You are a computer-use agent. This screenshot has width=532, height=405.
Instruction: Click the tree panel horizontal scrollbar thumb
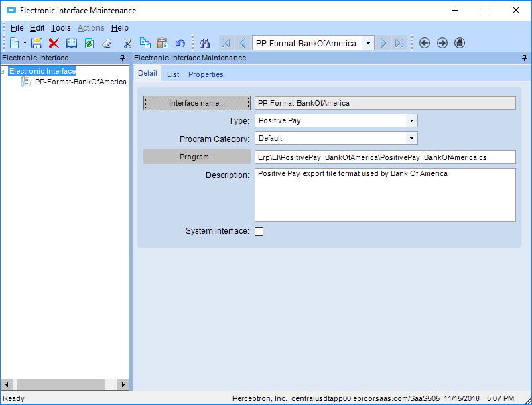pyautogui.click(x=61, y=385)
